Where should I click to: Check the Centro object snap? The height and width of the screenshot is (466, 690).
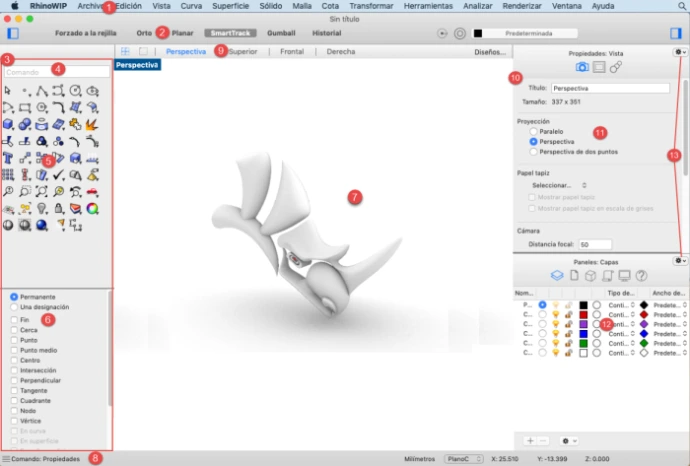click(x=14, y=360)
